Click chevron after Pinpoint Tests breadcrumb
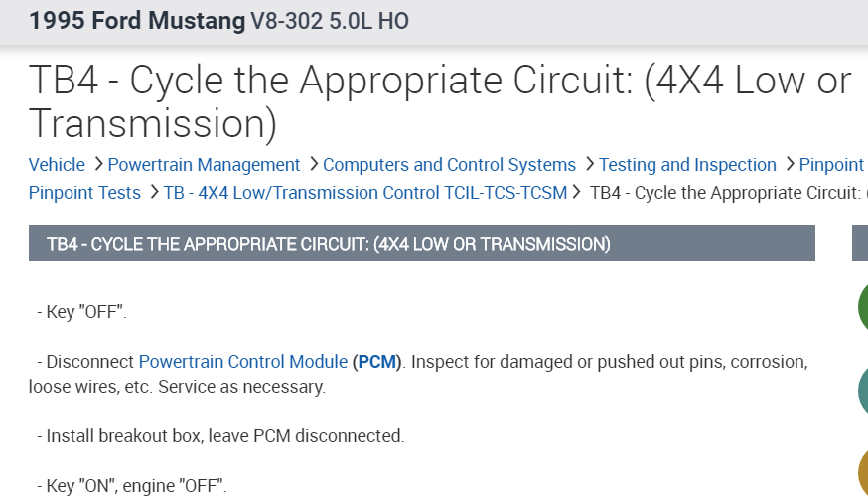This screenshot has width=868, height=502. [x=152, y=192]
